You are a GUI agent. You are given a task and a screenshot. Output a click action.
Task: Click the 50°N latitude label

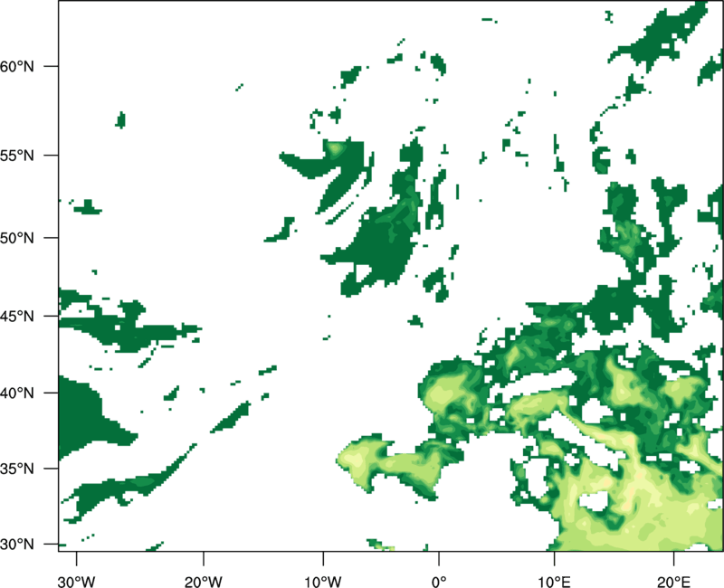[17, 238]
